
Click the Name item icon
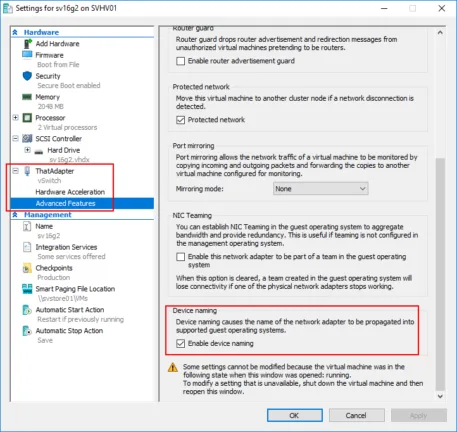[27, 226]
